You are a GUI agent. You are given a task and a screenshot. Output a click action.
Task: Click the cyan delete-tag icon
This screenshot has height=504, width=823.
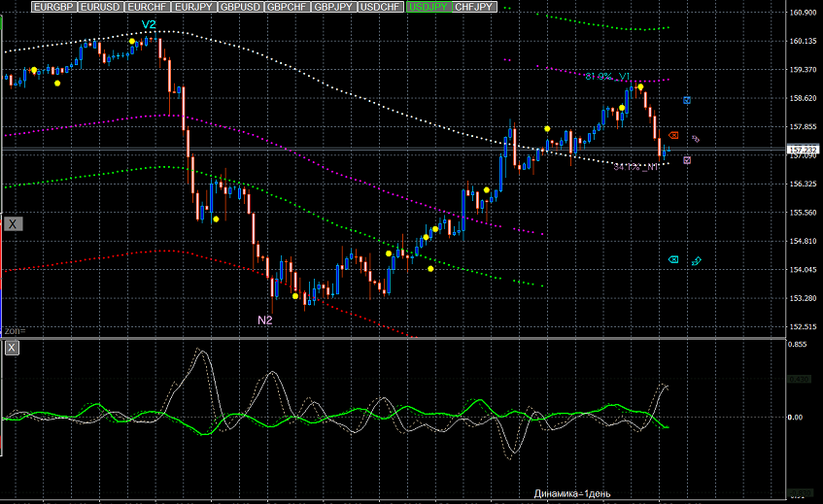(x=673, y=259)
